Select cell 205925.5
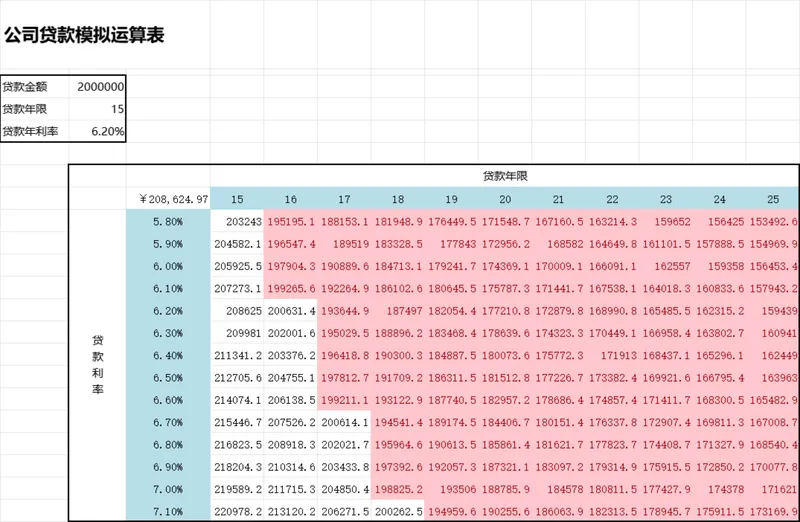The image size is (800, 522). pos(237,266)
